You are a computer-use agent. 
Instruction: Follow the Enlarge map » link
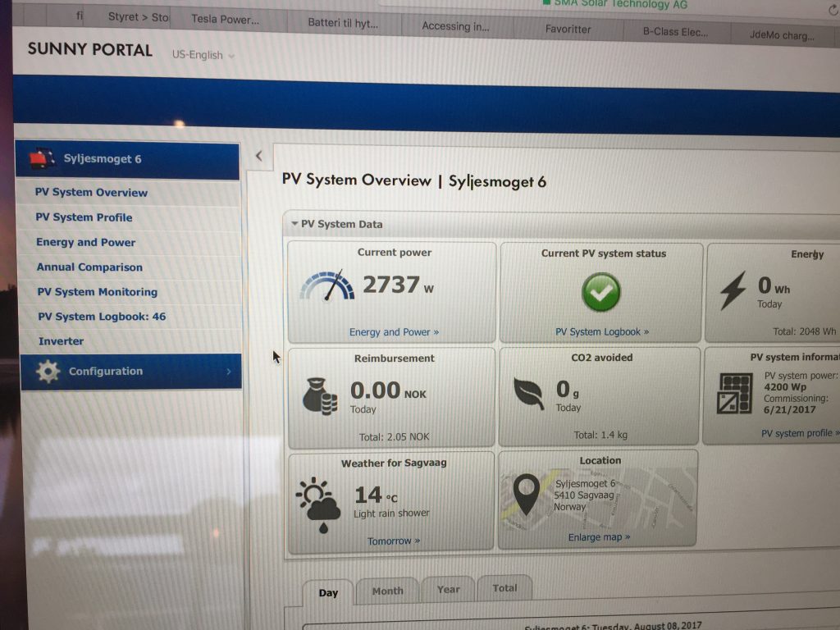coord(599,536)
